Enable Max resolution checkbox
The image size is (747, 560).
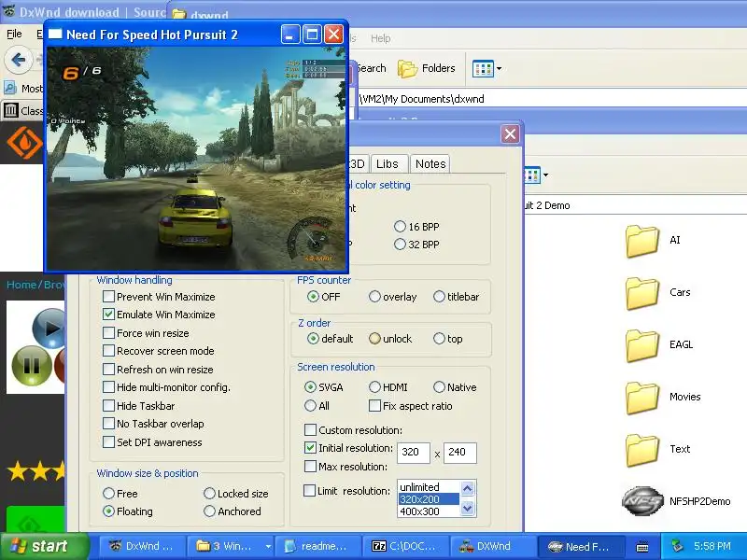[x=310, y=466]
